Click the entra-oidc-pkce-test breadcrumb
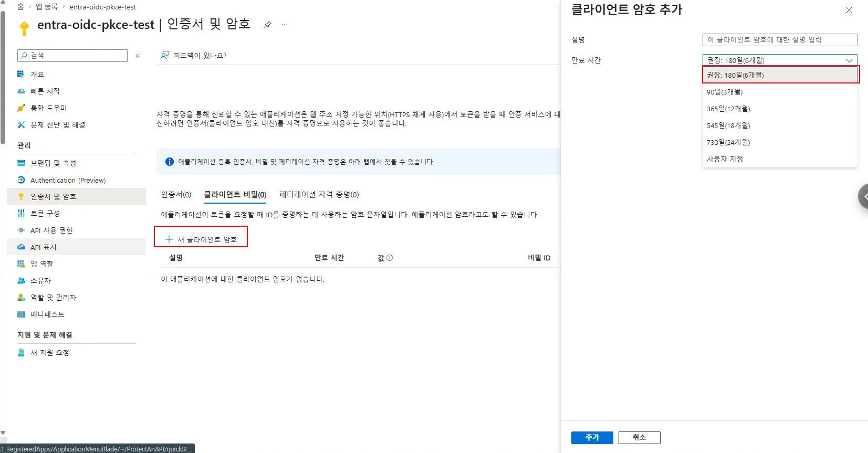The height and width of the screenshot is (453, 868). (x=103, y=7)
